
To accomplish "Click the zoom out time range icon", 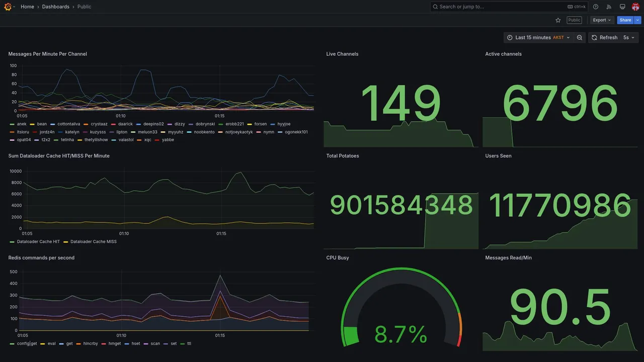I will pos(580,38).
